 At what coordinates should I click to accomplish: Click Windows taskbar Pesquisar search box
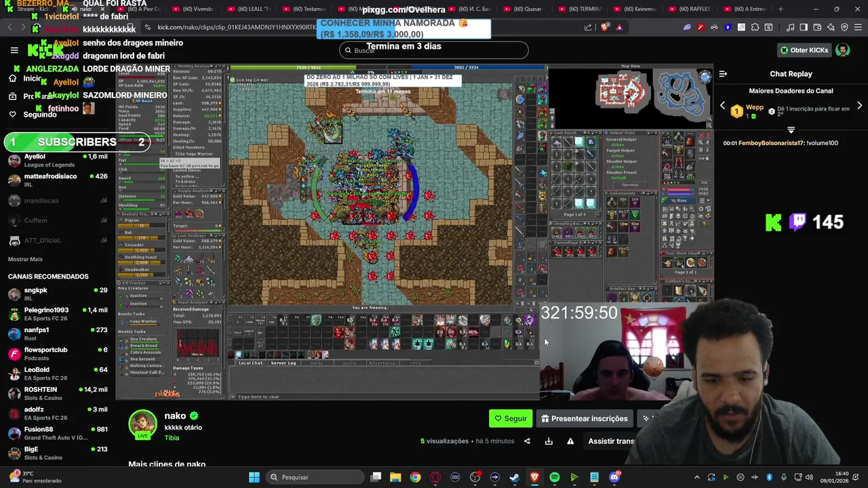click(x=313, y=477)
